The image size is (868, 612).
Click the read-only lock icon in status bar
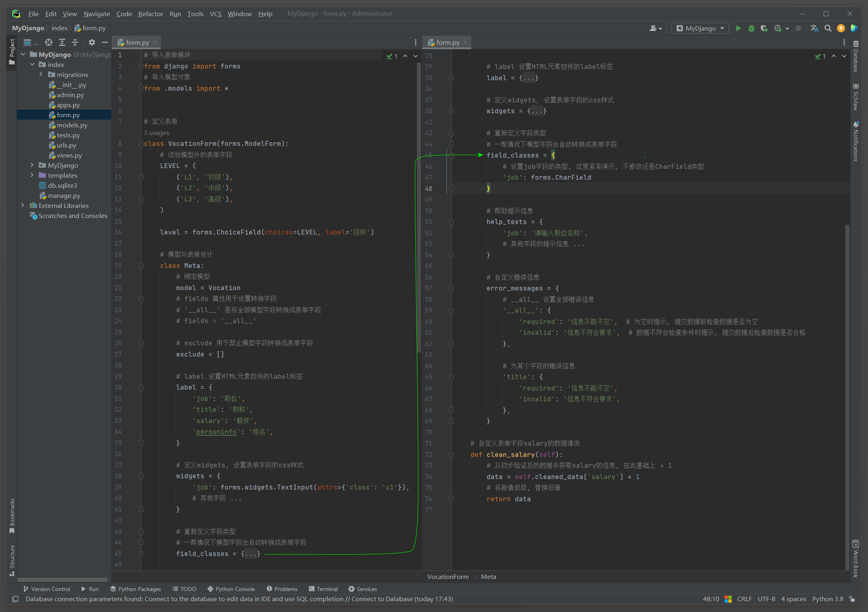pos(852,599)
